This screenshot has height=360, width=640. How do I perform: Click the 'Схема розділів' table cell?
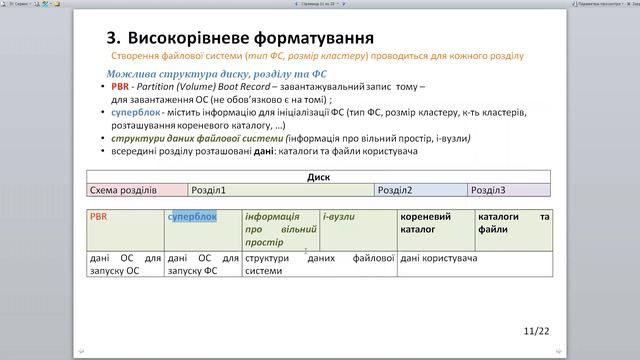[137, 190]
